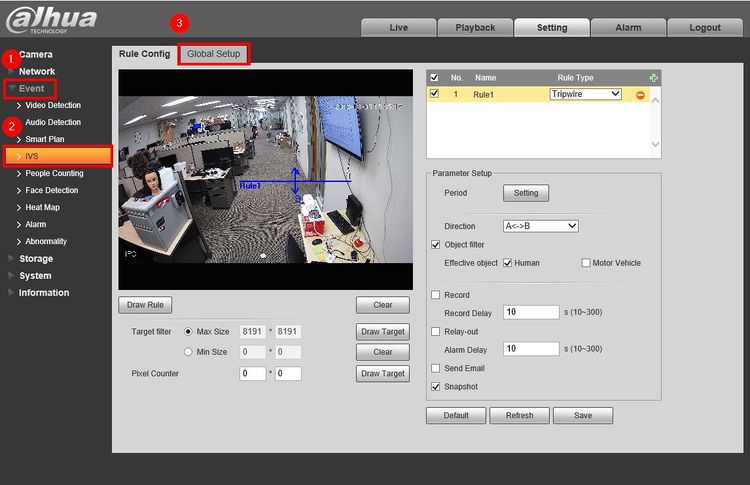This screenshot has width=750, height=485.
Task: Expand the System menu section
Action: [35, 276]
